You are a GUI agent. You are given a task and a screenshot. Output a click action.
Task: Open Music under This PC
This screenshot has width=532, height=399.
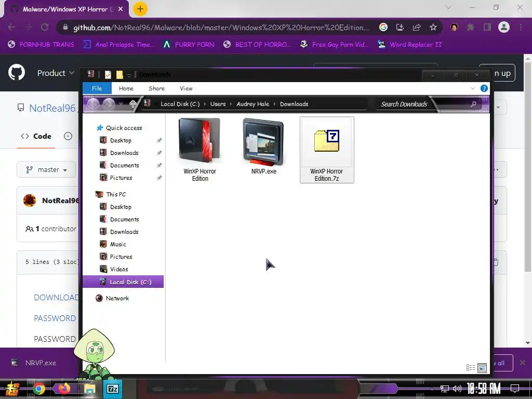click(x=118, y=244)
